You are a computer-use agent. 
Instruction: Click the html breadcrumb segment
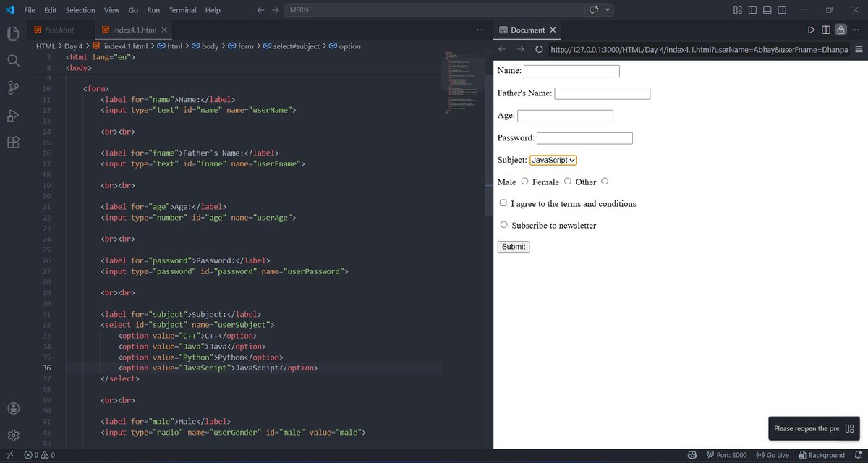tap(170, 46)
